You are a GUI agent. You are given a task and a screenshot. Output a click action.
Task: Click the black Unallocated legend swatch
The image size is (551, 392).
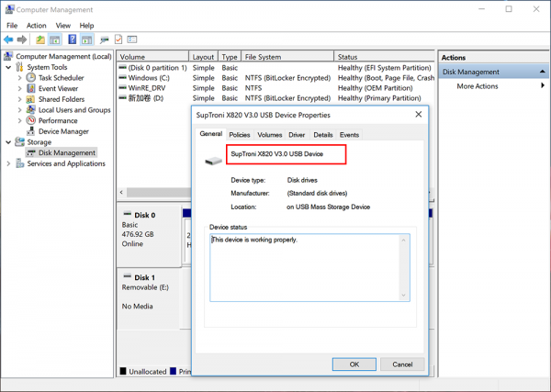click(123, 371)
